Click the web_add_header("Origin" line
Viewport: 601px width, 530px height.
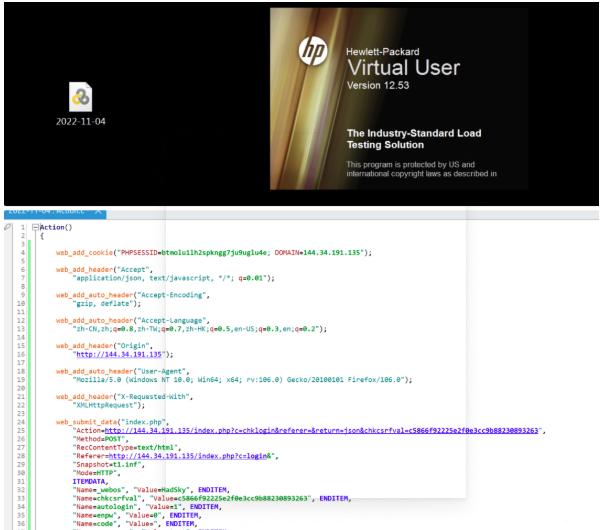coord(104,346)
